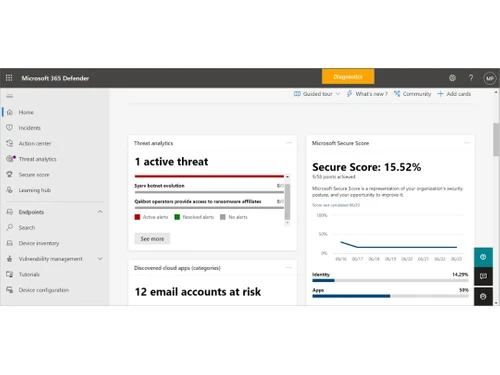Open the Guided tour dropdown arrow
Image resolution: width=500 pixels, height=375 pixels.
tap(338, 94)
